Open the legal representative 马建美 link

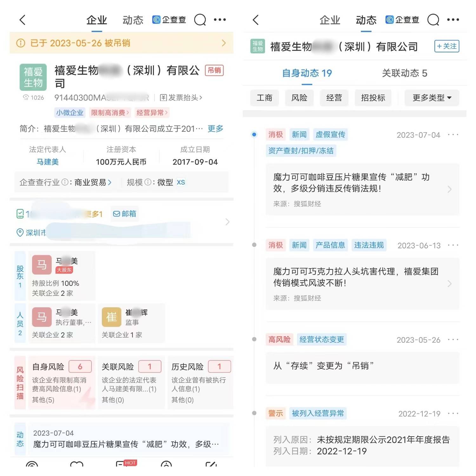coord(48,162)
